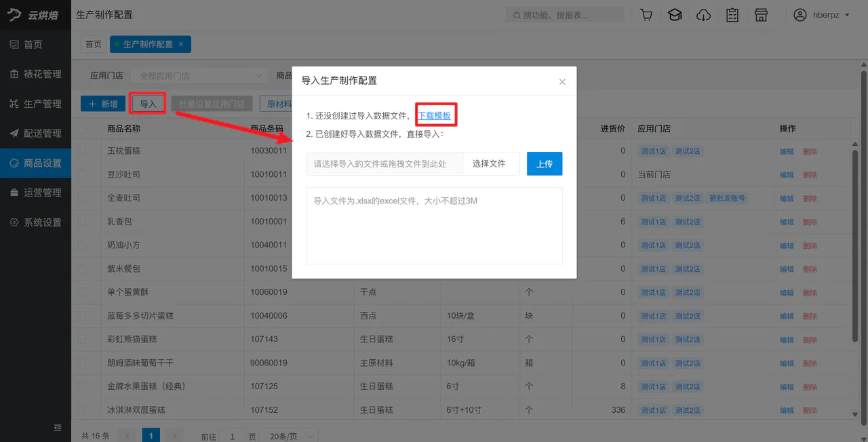The height and width of the screenshot is (442, 868).
Task: Open the shopping cart icon
Action: [x=646, y=15]
